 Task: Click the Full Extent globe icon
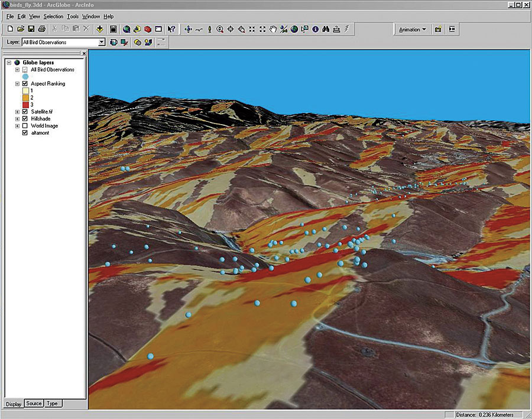[294, 28]
